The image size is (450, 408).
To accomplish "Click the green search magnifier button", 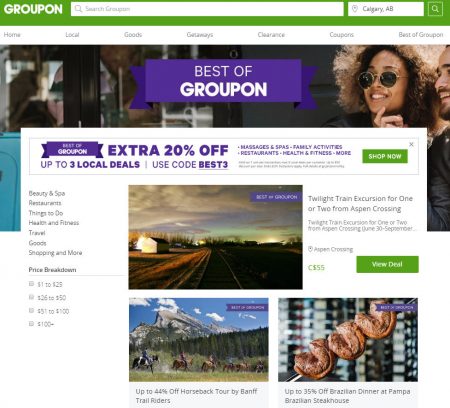I will tap(435, 9).
